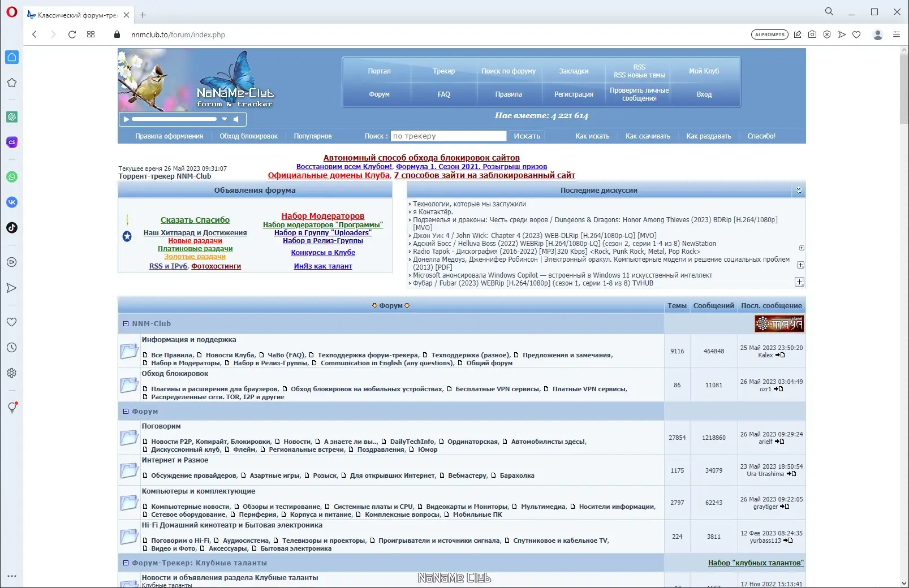Collapse the NNM-Club forum category

point(126,324)
